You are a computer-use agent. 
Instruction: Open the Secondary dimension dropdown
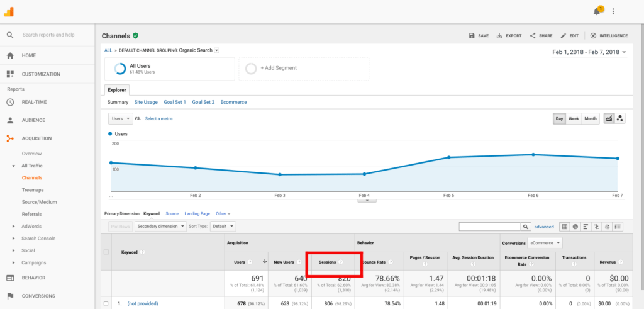[160, 226]
